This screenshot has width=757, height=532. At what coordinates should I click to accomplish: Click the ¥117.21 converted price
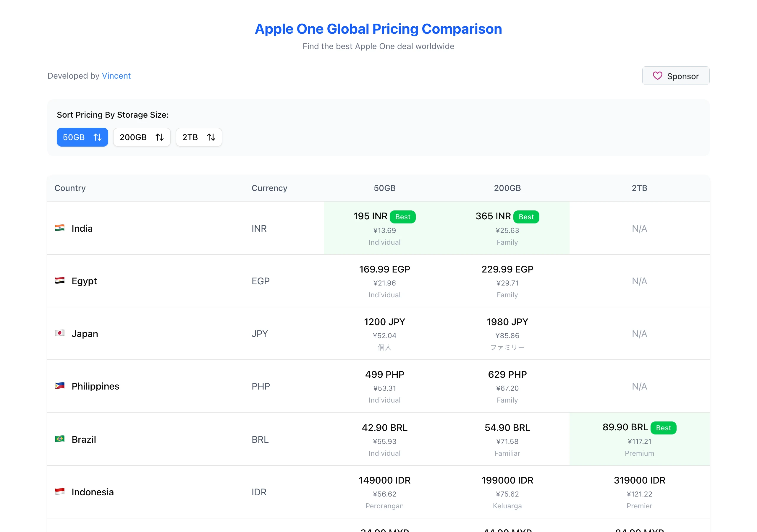(x=639, y=441)
